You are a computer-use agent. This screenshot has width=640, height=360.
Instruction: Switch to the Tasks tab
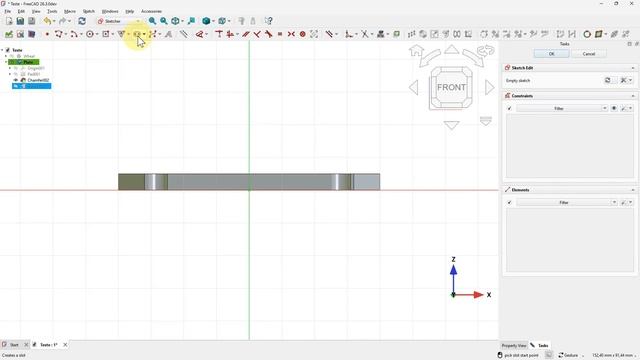pos(540,346)
